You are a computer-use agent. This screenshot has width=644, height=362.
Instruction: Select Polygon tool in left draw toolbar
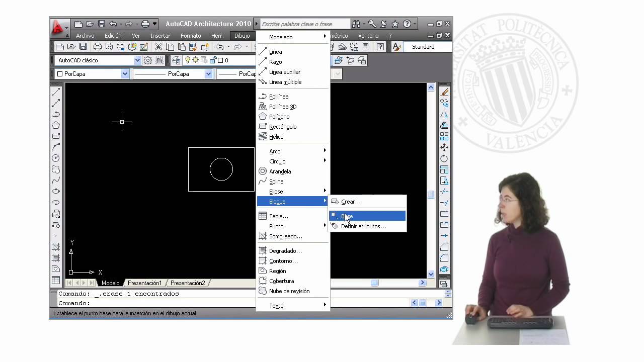(x=56, y=125)
